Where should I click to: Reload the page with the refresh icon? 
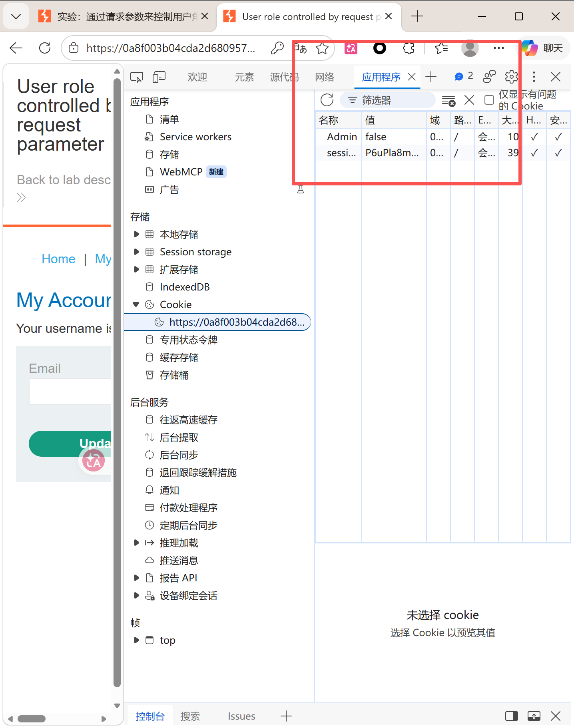[x=45, y=48]
